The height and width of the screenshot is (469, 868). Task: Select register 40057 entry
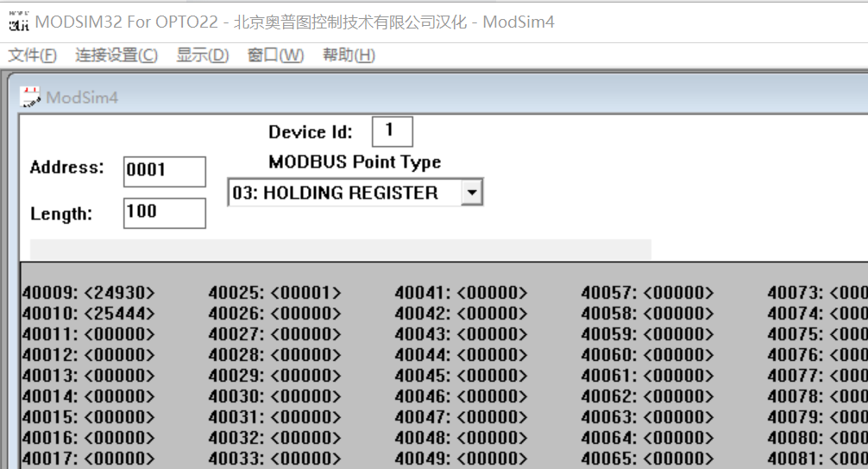648,293
